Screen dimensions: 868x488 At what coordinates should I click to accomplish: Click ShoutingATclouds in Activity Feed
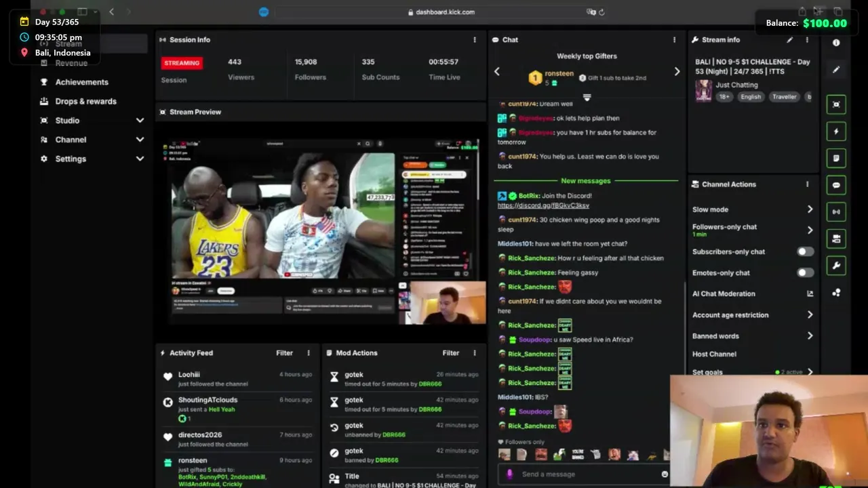tap(208, 400)
